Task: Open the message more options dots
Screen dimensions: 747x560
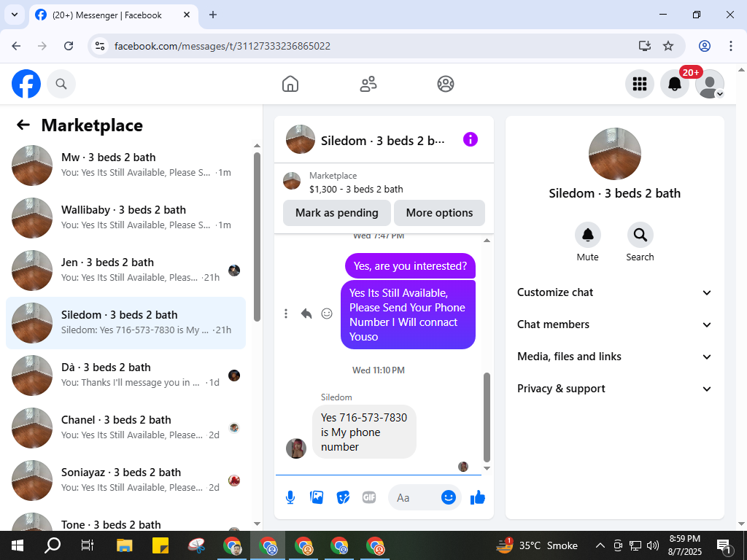Action: 286,314
